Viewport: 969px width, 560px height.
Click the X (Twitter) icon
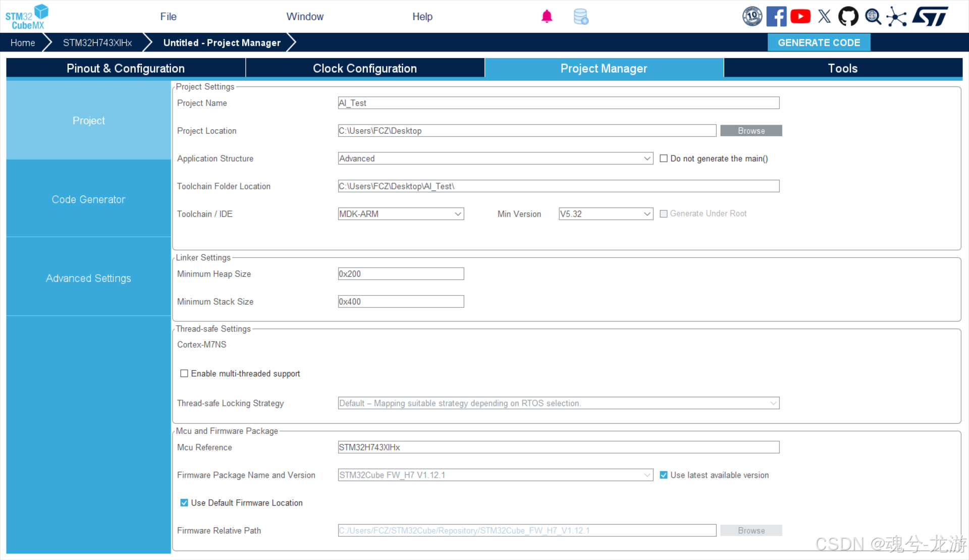coord(824,16)
